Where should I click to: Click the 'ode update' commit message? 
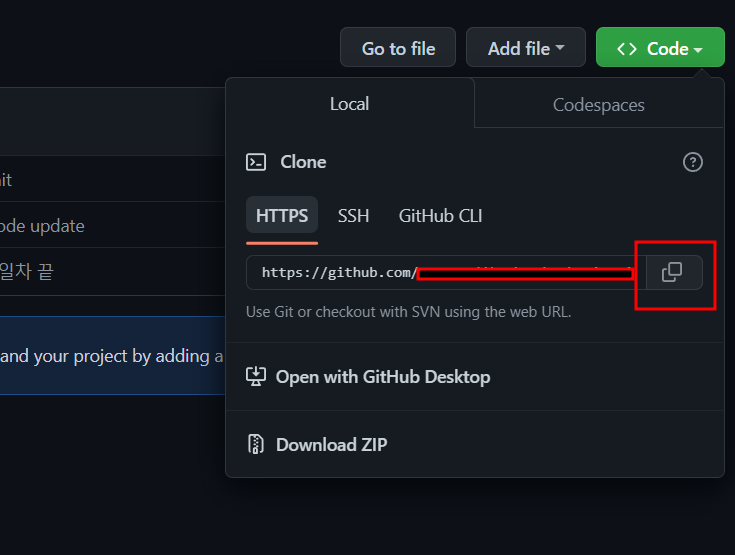(x=42, y=226)
